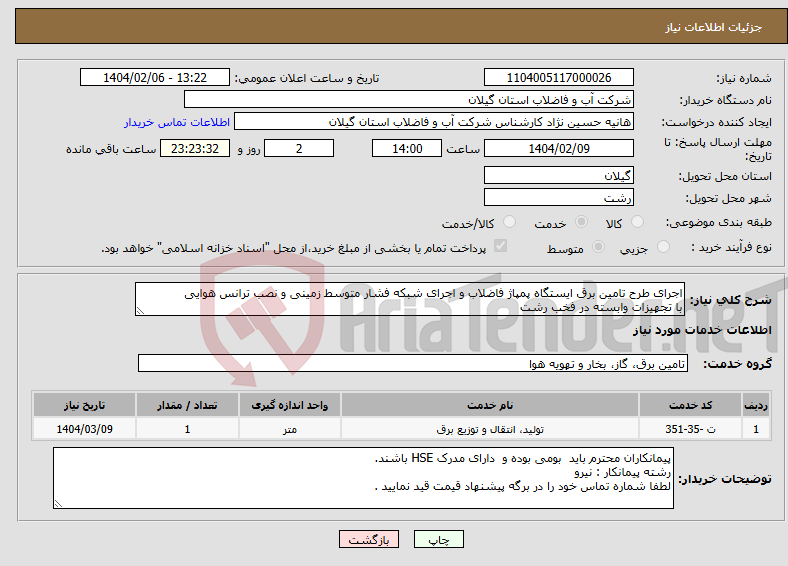Click the ساعت باقی مانده label
The width and height of the screenshot is (788, 566).
click(111, 149)
